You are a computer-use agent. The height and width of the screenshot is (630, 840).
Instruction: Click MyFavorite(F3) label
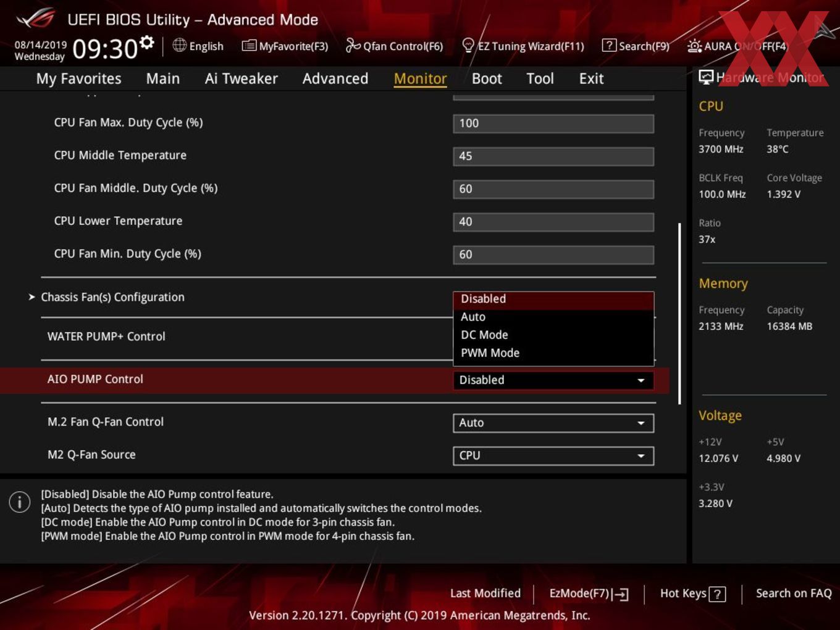pyautogui.click(x=293, y=46)
